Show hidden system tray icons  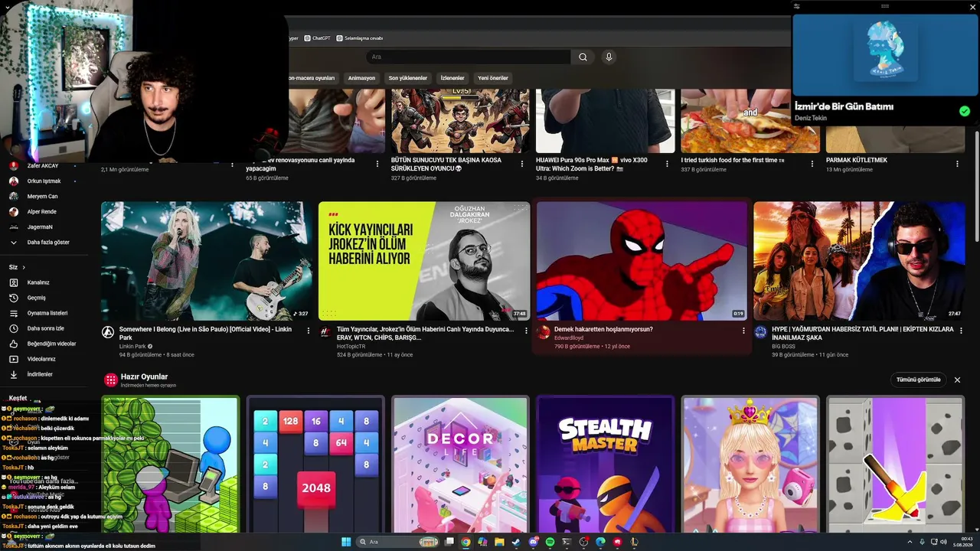tap(909, 542)
